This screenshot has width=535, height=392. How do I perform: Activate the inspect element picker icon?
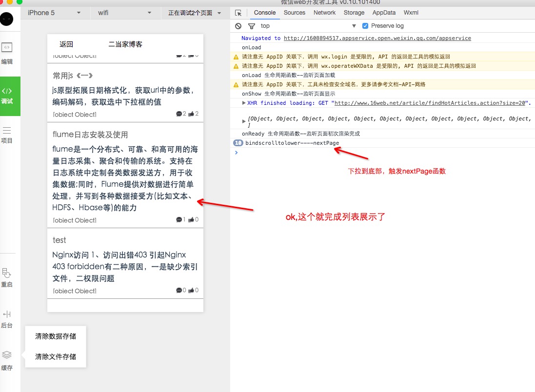pyautogui.click(x=238, y=13)
